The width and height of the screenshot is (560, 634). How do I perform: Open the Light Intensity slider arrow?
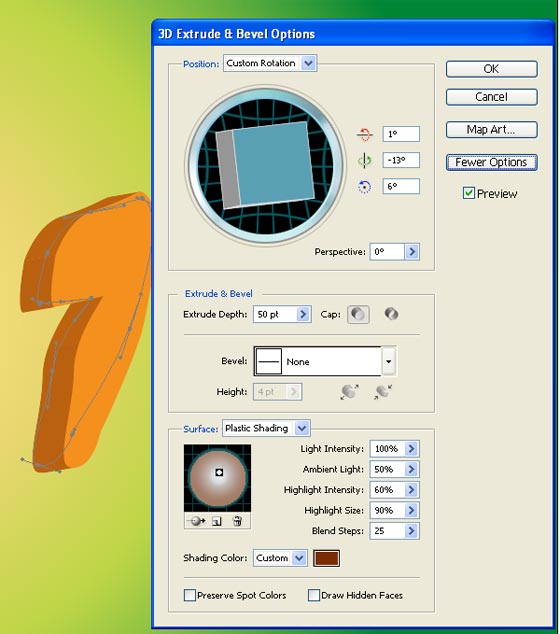(x=412, y=448)
